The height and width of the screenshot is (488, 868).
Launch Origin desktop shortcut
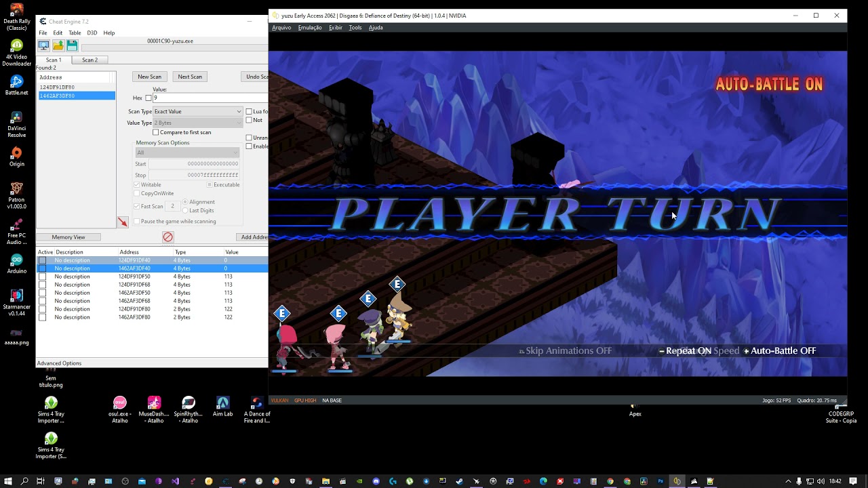click(x=17, y=157)
